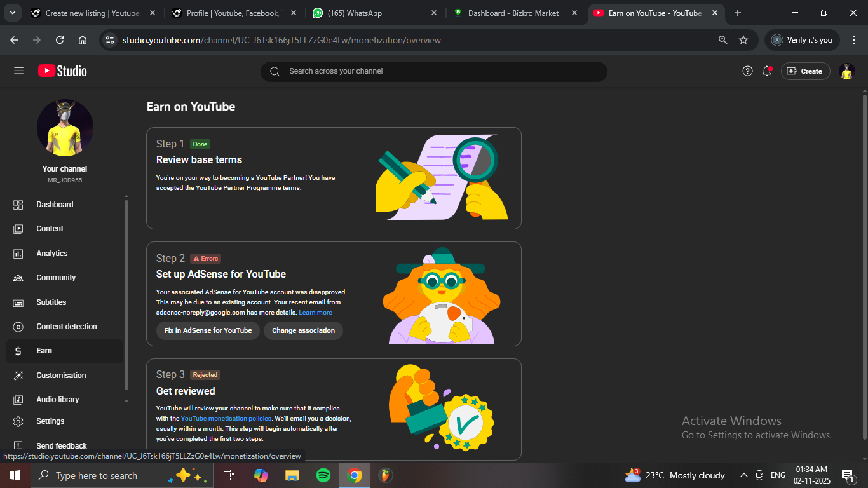Open Chrome three-dot menu
Viewport: 868px width, 488px height.
(853, 40)
